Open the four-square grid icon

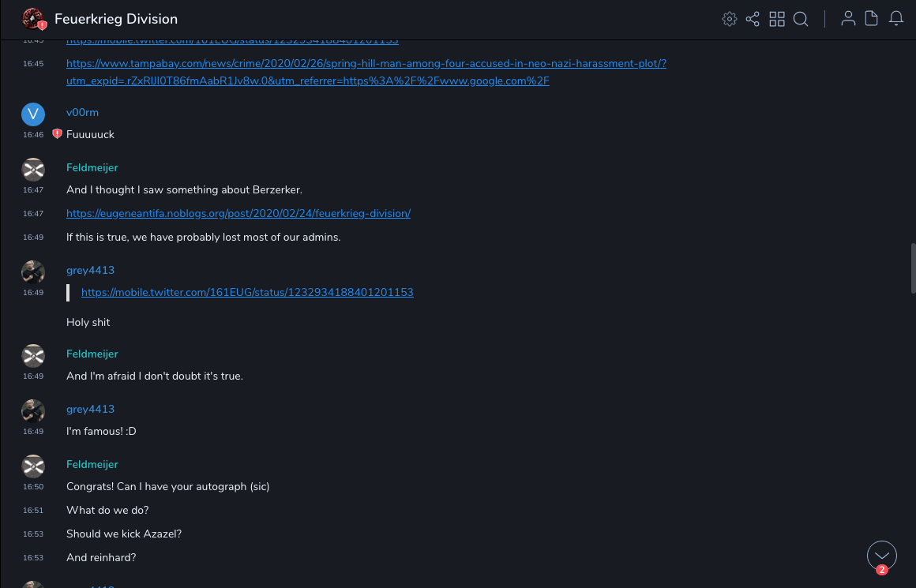(777, 19)
